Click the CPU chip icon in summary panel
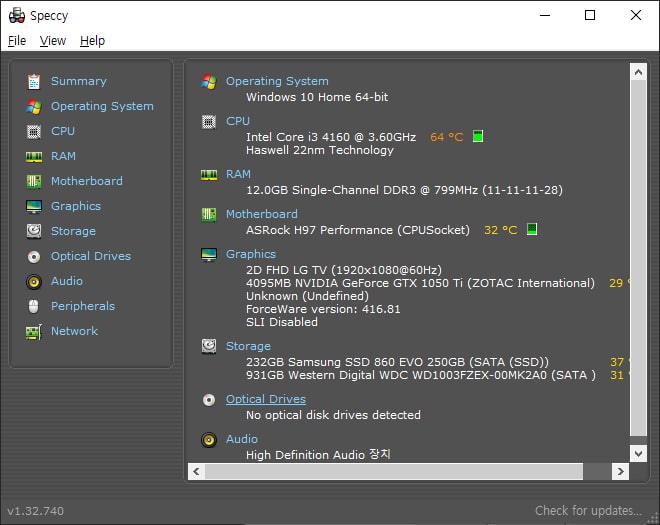Screen dimensions: 660x525 point(209,122)
